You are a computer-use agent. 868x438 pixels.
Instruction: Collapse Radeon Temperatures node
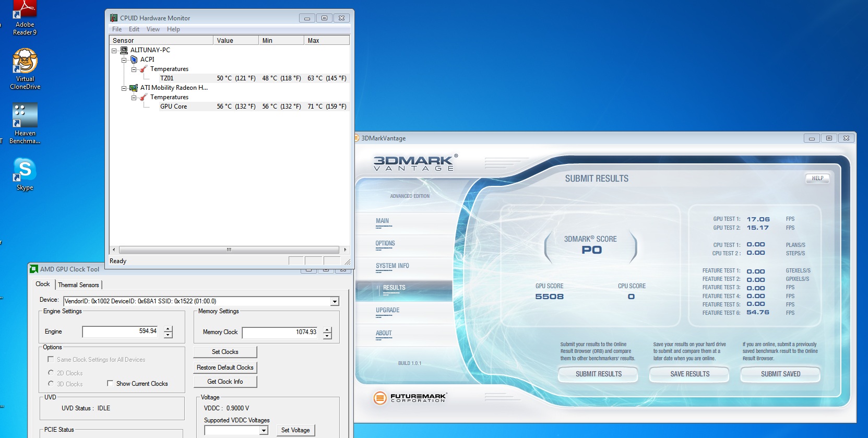(x=134, y=98)
